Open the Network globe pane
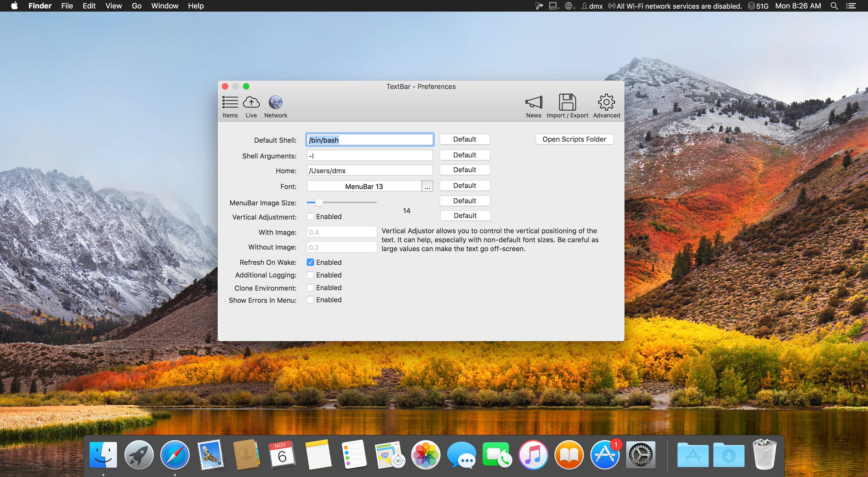868x477 pixels. pos(276,106)
